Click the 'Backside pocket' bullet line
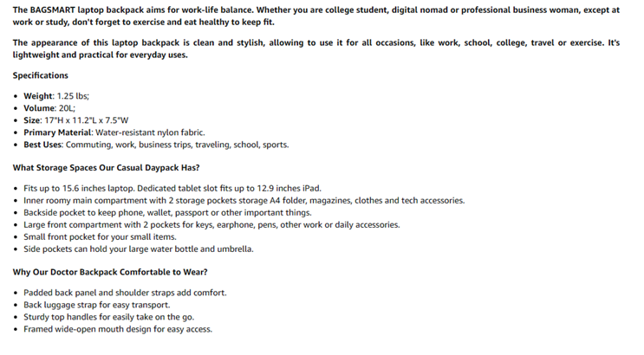The width and height of the screenshot is (644, 355). point(167,212)
